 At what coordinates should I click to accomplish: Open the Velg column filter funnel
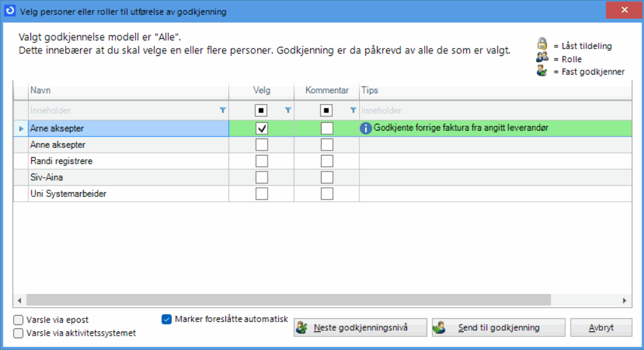click(x=288, y=110)
